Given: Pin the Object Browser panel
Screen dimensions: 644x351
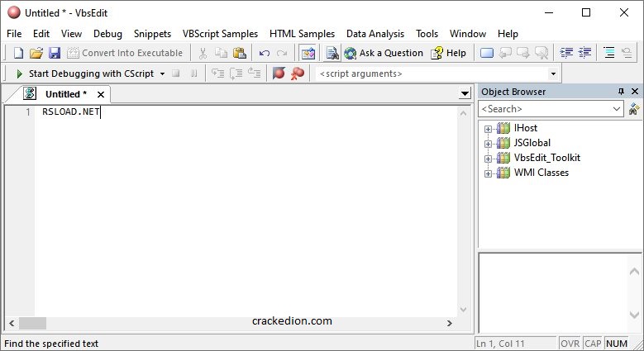Looking at the screenshot, I should tap(621, 92).
